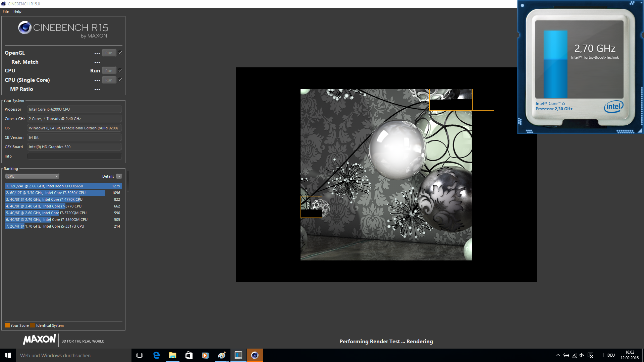The width and height of the screenshot is (644, 362).
Task: Click the battery status tray icon
Action: [566, 355]
